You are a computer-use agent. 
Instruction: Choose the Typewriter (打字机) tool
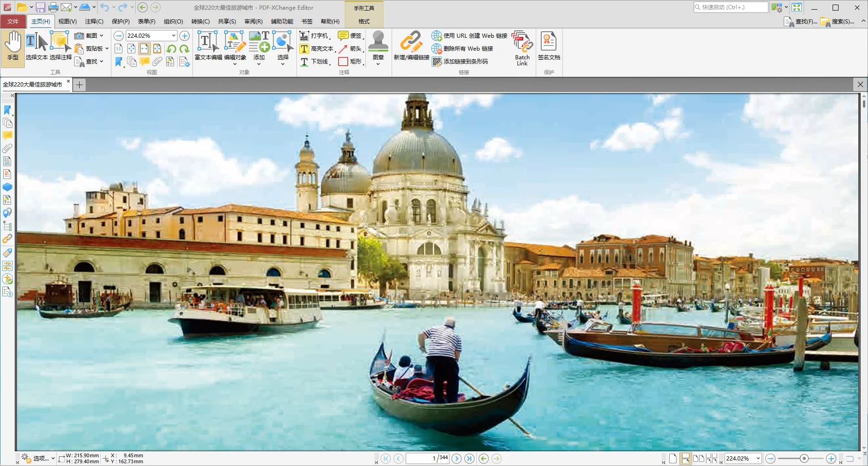pyautogui.click(x=315, y=35)
